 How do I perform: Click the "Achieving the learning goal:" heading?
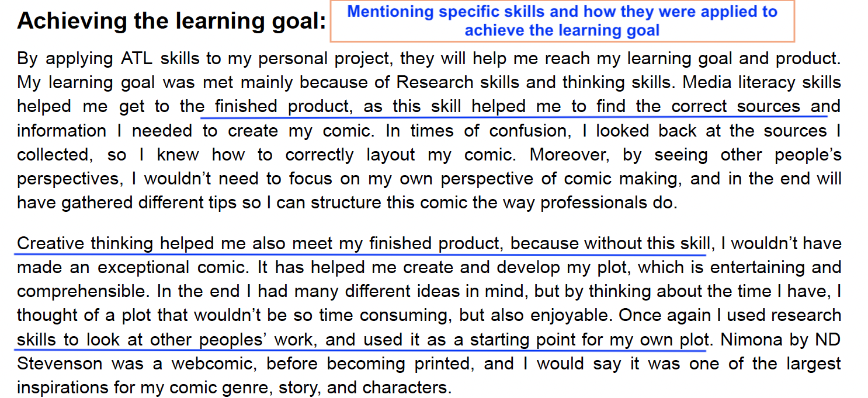tap(171, 22)
